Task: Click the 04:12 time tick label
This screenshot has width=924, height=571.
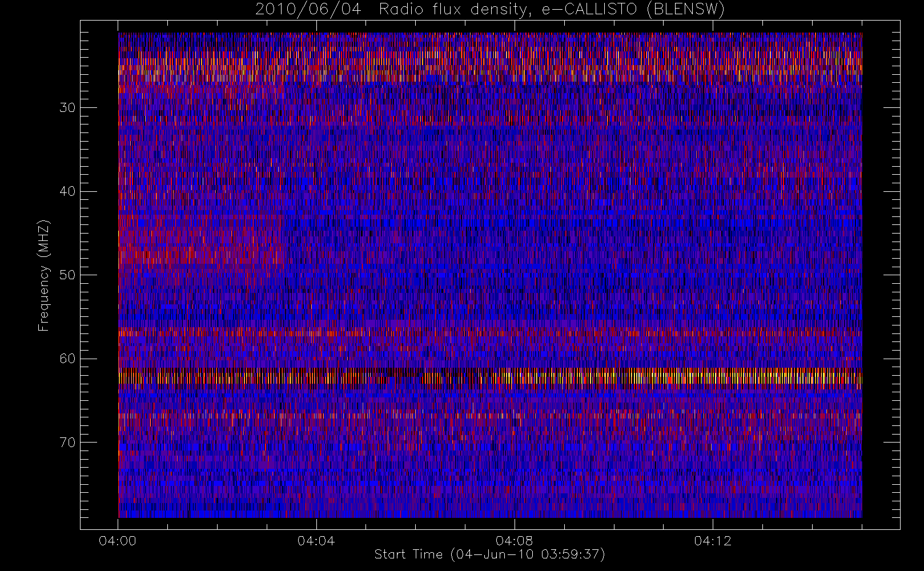Action: [712, 541]
